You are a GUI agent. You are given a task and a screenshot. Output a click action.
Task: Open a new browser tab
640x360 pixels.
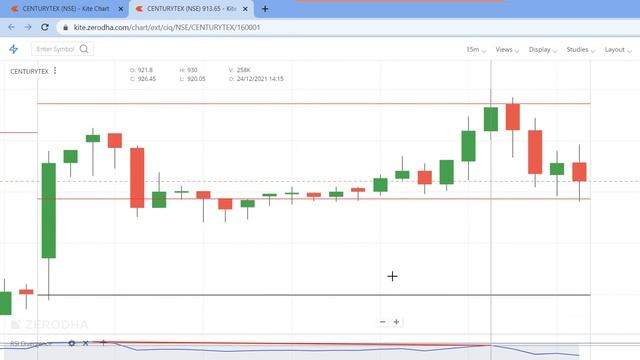click(265, 9)
